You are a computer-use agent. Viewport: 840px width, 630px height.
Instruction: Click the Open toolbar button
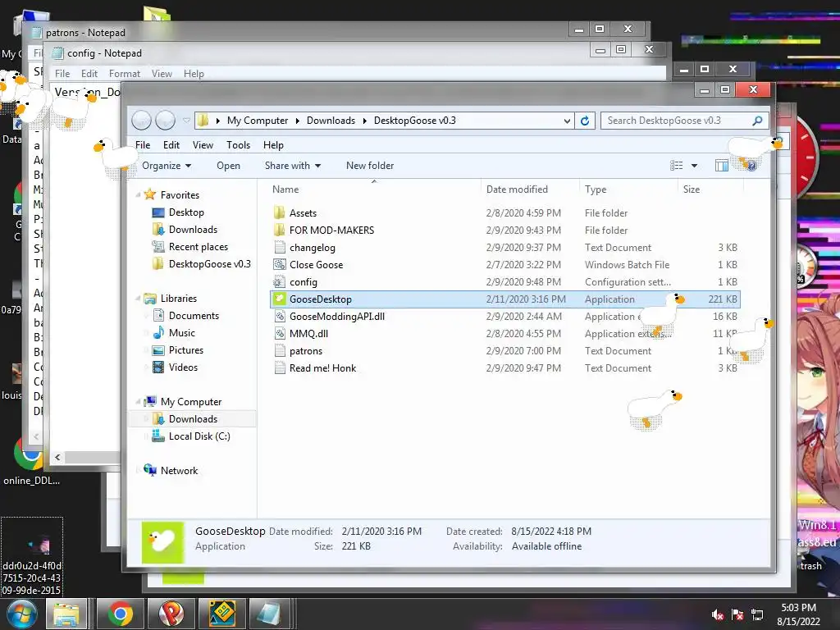tap(228, 166)
